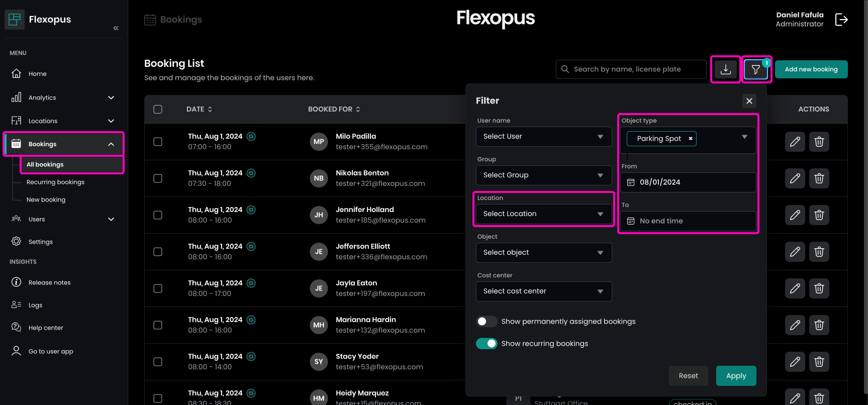
Task: Click the Apply filter button
Action: pyautogui.click(x=736, y=376)
